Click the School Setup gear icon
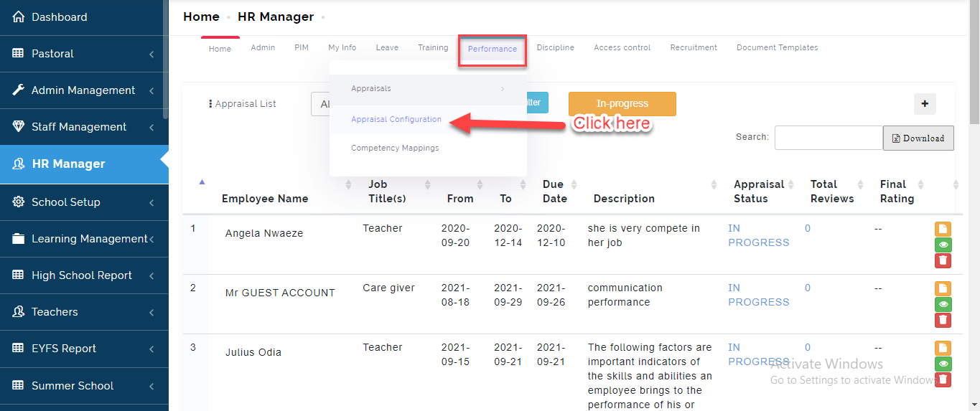 pyautogui.click(x=19, y=202)
